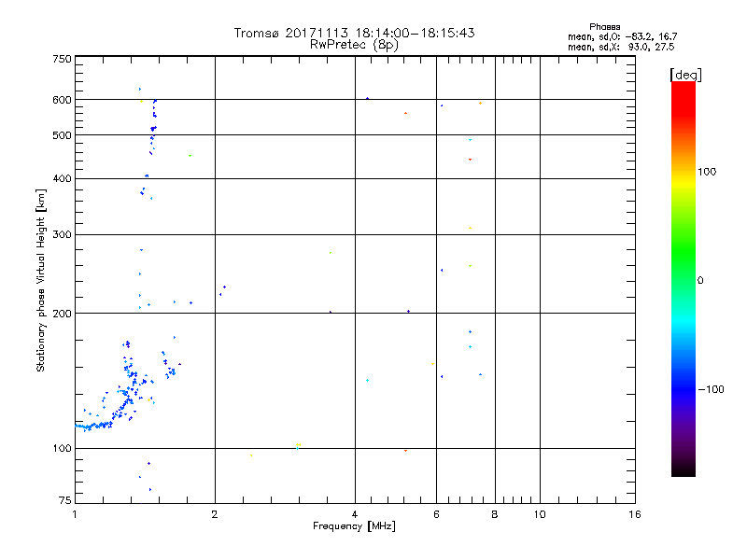The image size is (747, 560).
Task: Click the "1" x-axis tick label
Action: (75, 514)
